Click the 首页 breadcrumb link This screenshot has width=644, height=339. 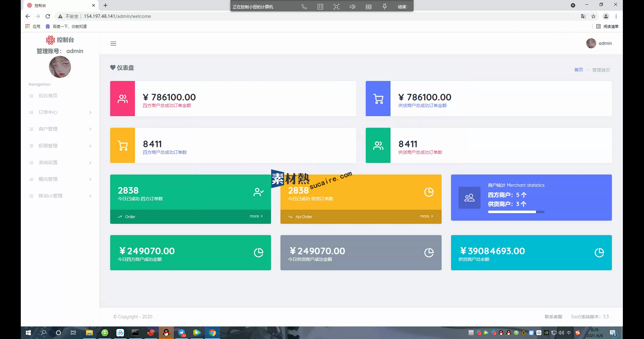click(x=579, y=70)
